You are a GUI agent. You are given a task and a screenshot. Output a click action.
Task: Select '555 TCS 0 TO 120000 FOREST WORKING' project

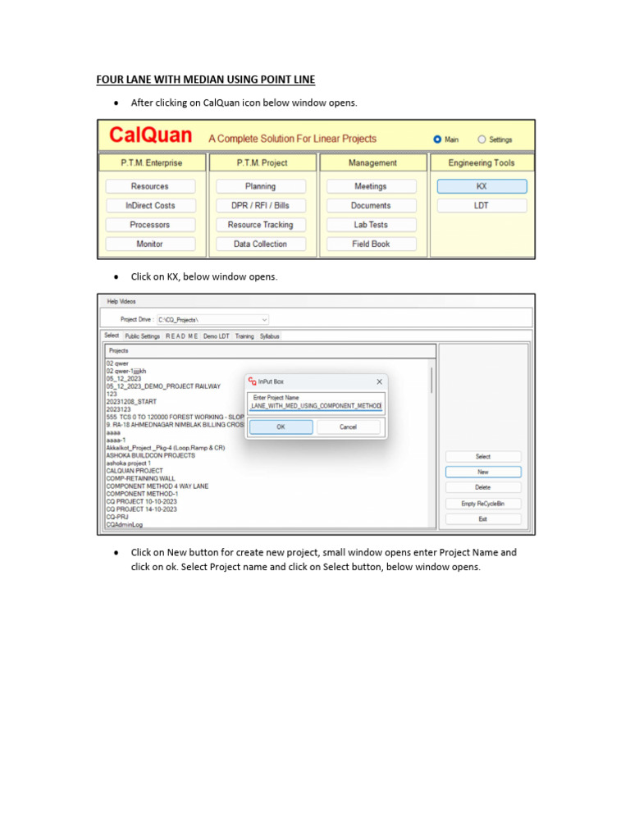click(x=175, y=417)
